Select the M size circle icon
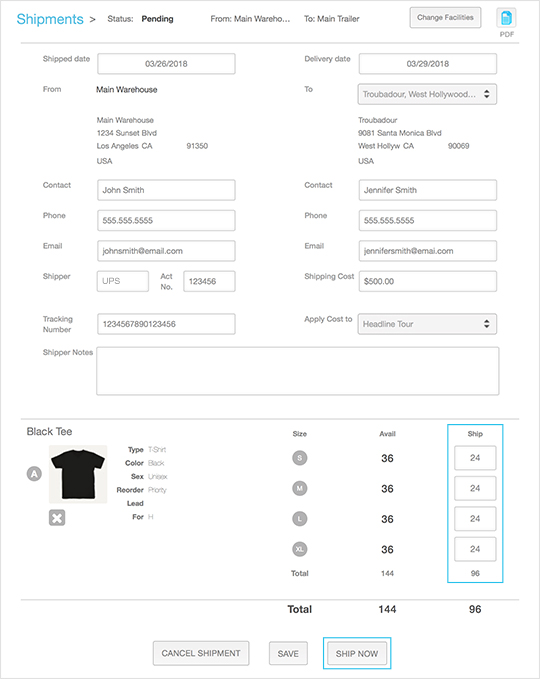The image size is (540, 679). coord(300,488)
